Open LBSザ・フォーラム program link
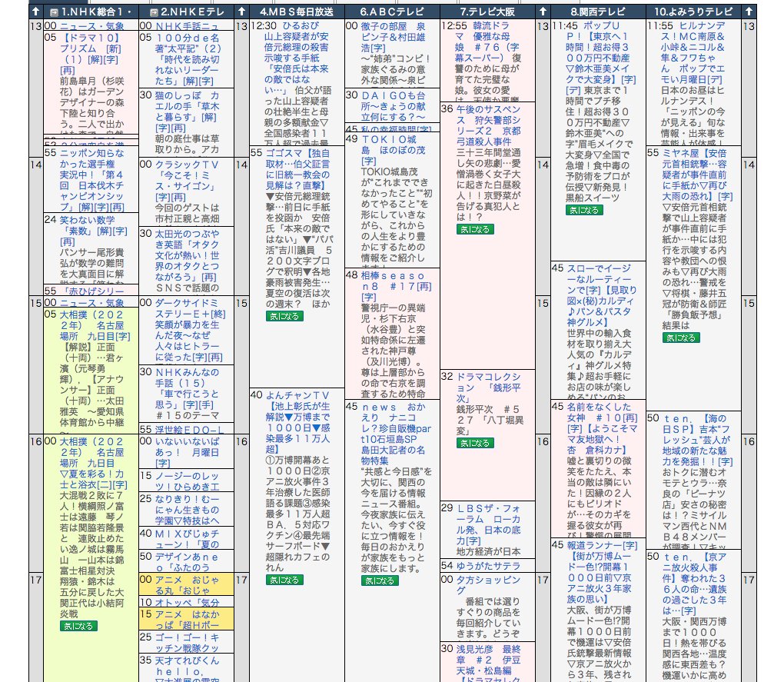This screenshot has width=784, height=682. 488,524
